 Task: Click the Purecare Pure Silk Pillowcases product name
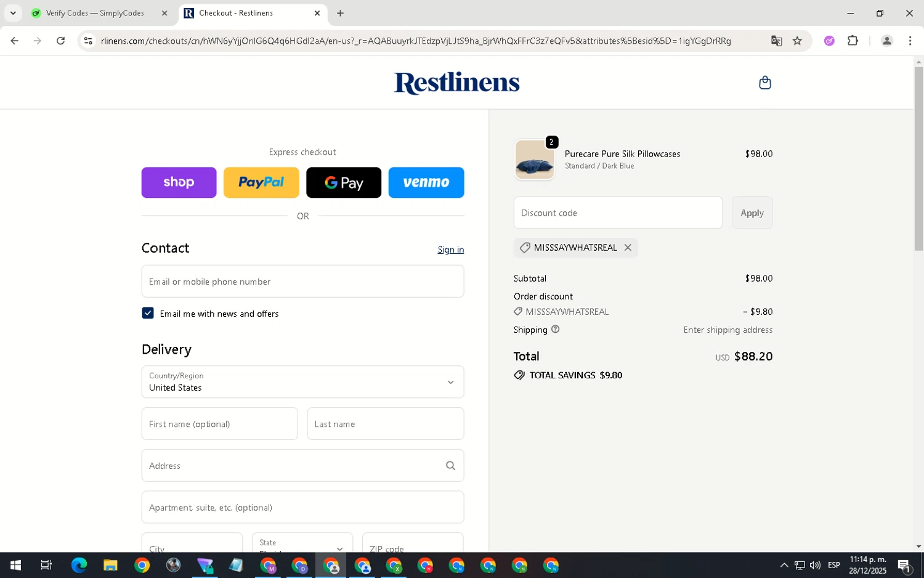[x=622, y=154]
